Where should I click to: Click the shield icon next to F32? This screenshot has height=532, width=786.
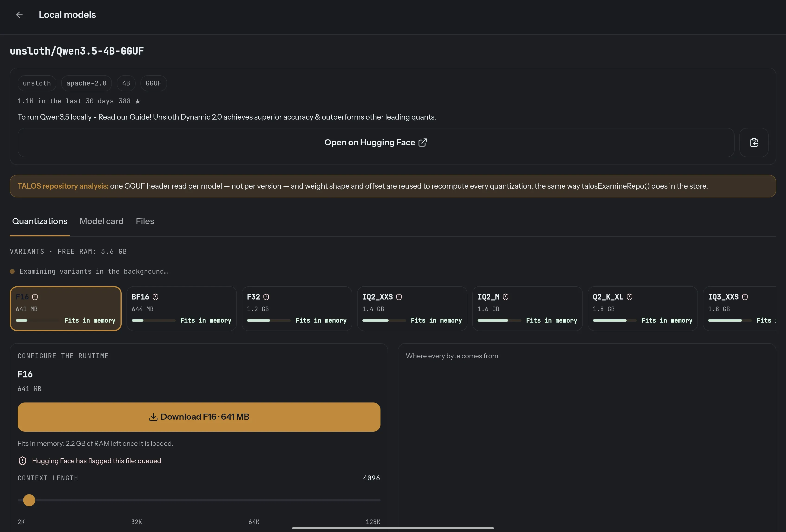point(266,297)
